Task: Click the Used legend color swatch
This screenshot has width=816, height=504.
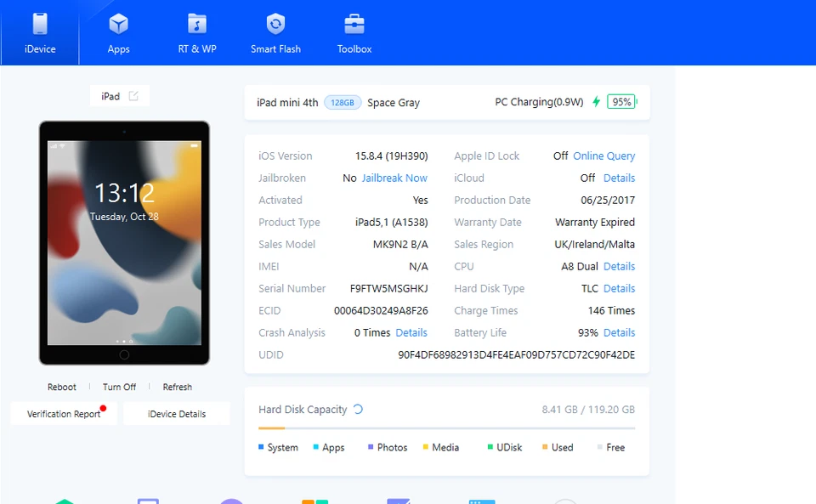Action: point(545,447)
